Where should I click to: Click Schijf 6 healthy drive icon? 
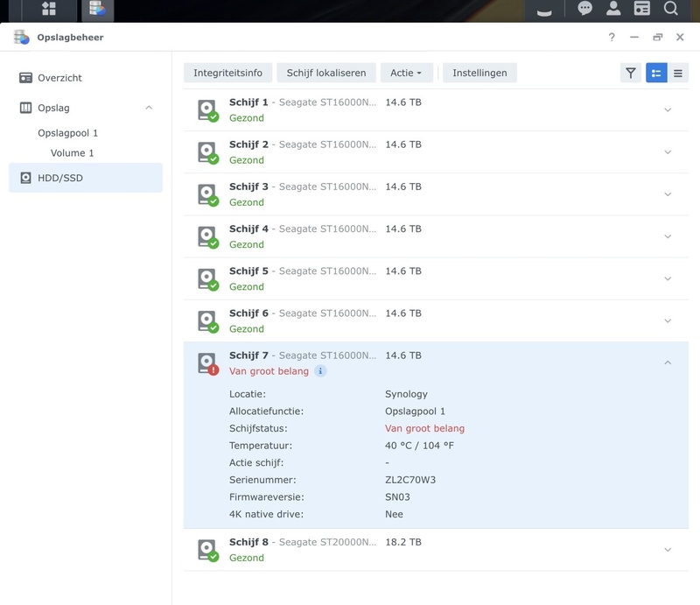pos(208,321)
